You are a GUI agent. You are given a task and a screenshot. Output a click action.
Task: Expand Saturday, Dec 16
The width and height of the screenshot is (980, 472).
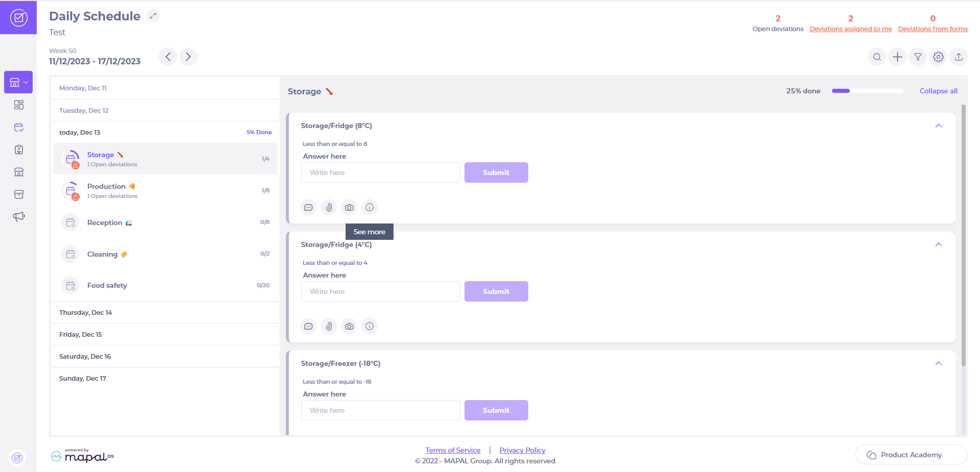[x=165, y=356]
